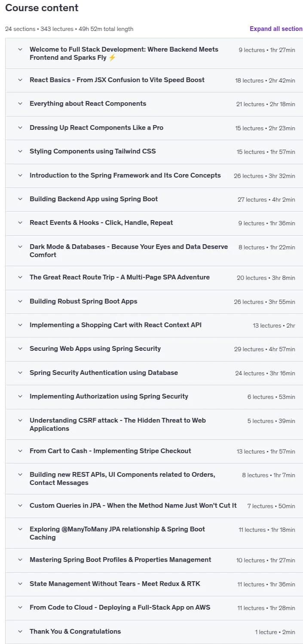Viewport: 303px width, 644px height.
Task: Expand the Custom Queries in JPA section chevron
Action: [20, 506]
